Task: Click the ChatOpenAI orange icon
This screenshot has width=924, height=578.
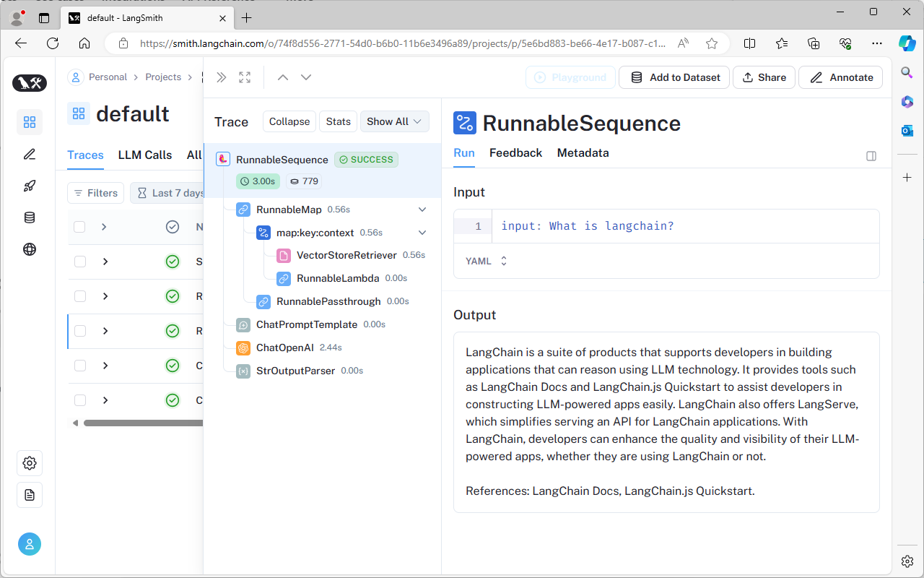Action: (243, 348)
